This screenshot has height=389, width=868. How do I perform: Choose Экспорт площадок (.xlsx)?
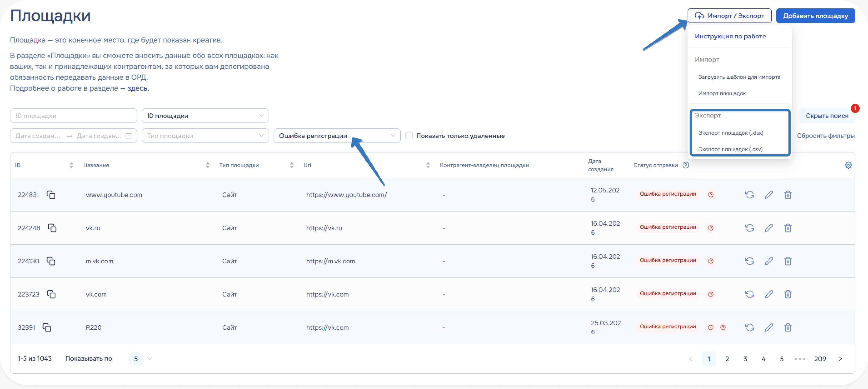[731, 133]
